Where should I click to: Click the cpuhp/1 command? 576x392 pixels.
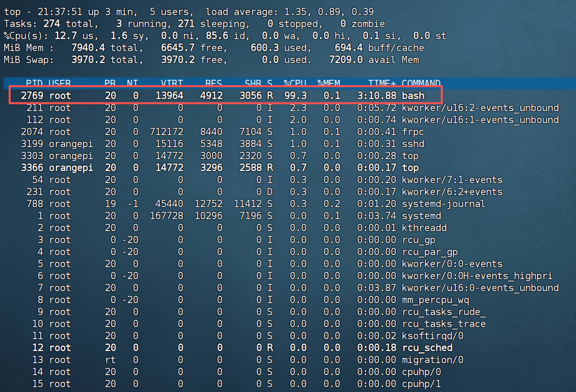click(421, 384)
